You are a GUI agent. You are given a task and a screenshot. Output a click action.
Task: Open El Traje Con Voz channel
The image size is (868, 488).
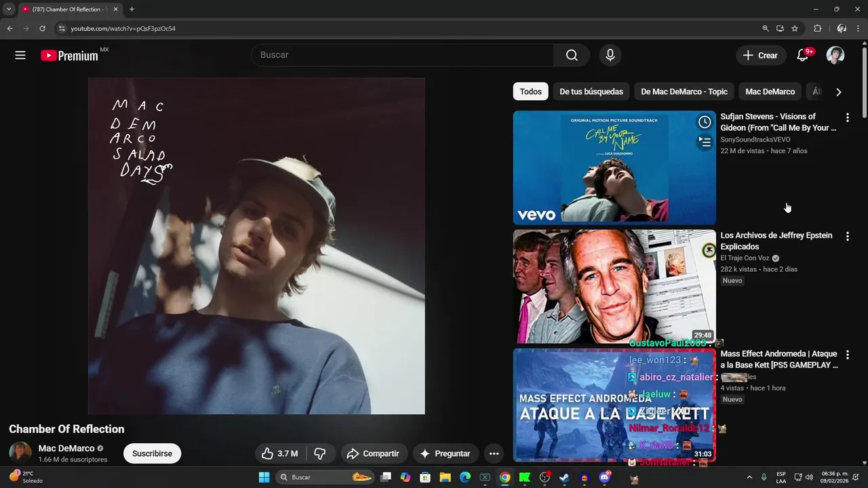(745, 258)
